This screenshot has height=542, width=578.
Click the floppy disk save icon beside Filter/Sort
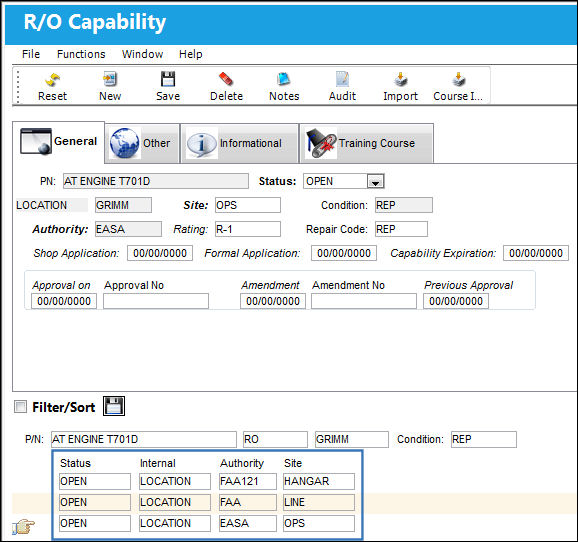[x=114, y=406]
